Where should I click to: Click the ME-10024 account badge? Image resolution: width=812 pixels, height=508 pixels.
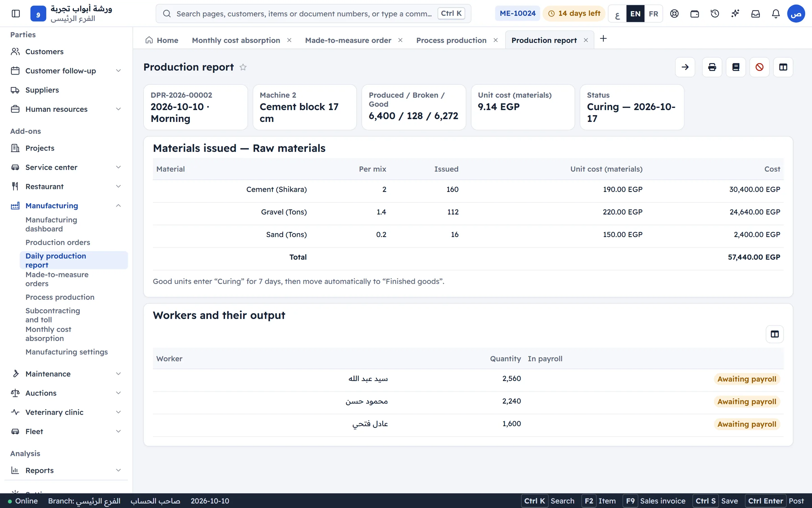coord(517,14)
